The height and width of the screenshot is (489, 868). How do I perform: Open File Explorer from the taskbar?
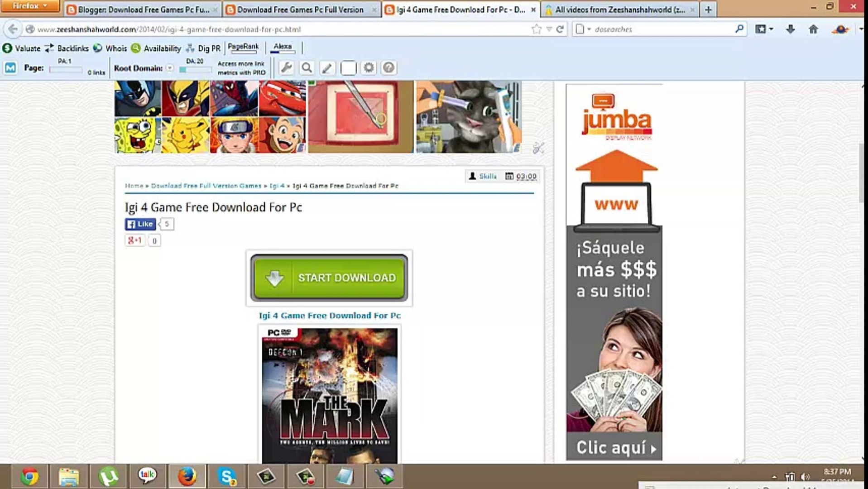click(x=69, y=476)
